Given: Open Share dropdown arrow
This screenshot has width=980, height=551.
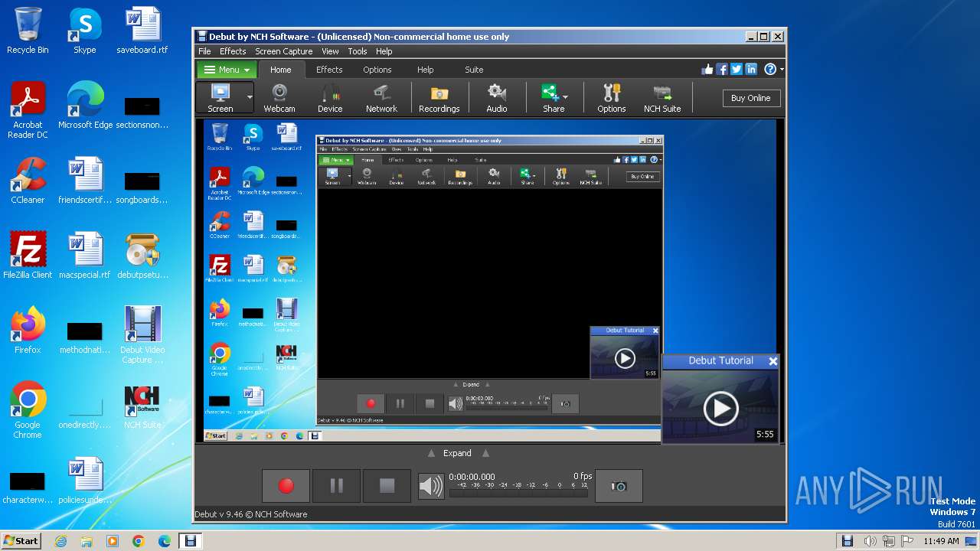Looking at the screenshot, I should tap(566, 97).
